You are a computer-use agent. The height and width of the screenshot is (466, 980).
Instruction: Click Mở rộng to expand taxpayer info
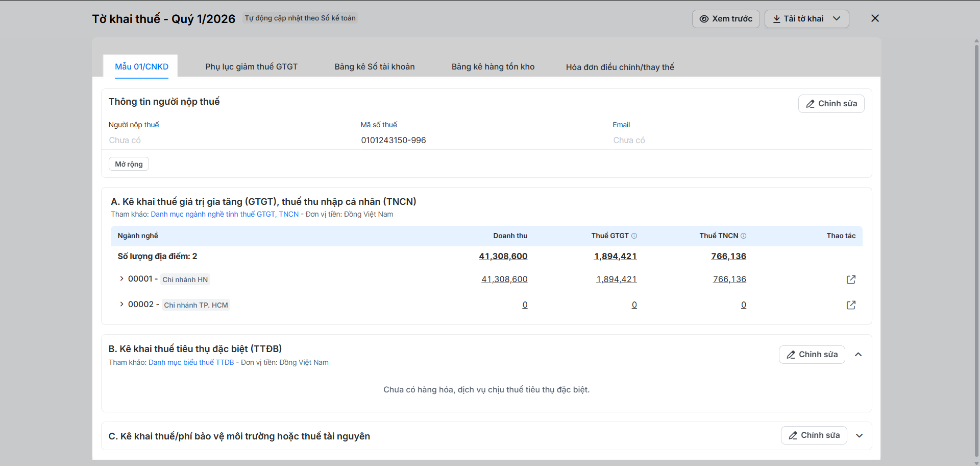(129, 164)
